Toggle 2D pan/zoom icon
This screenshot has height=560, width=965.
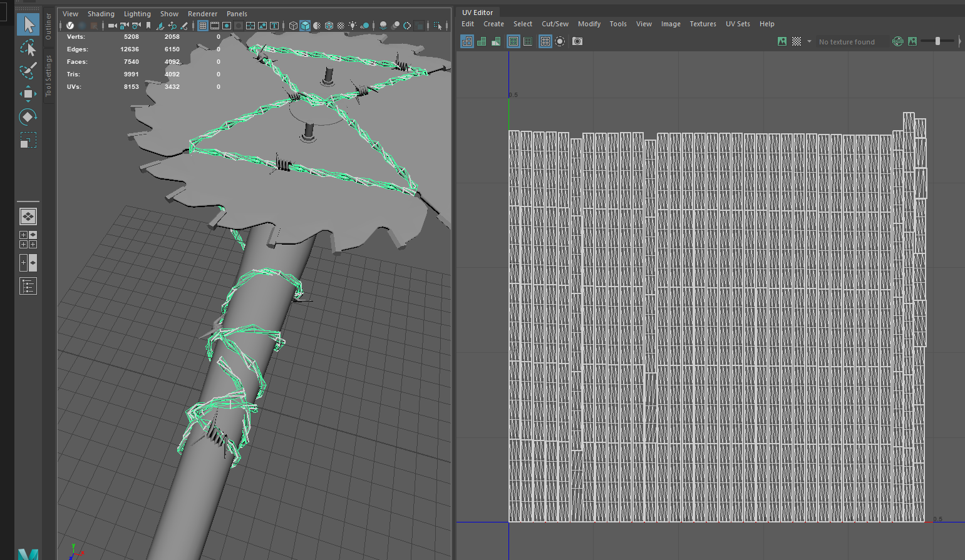(172, 26)
